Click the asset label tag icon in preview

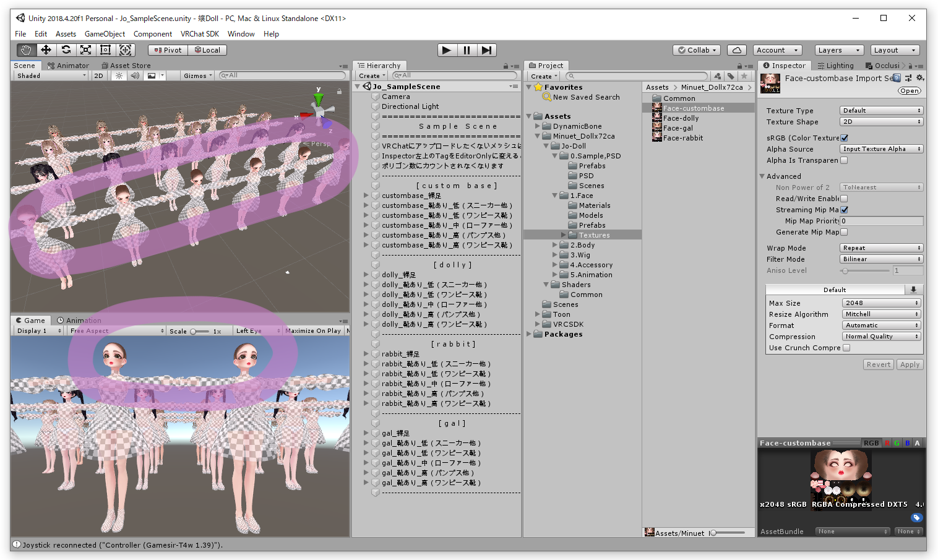pyautogui.click(x=917, y=517)
